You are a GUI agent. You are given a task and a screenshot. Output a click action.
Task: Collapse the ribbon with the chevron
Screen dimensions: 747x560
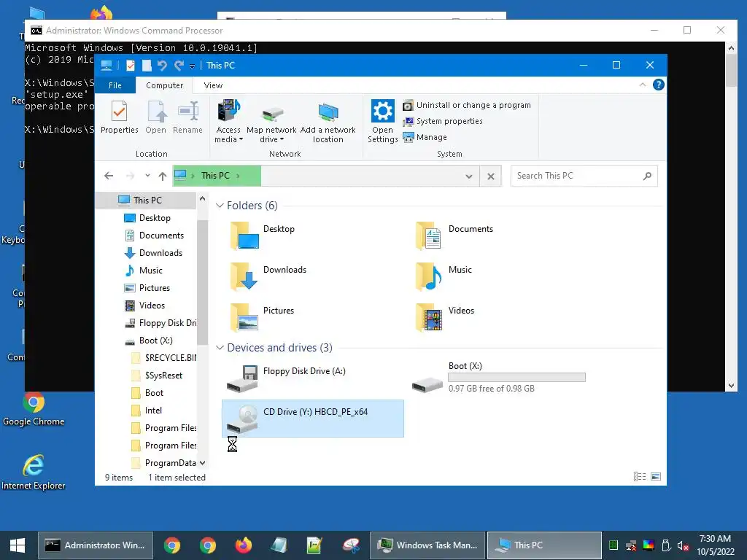642,85
